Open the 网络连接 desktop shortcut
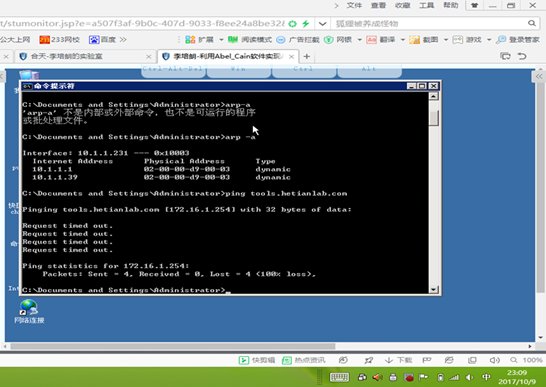 (x=29, y=311)
